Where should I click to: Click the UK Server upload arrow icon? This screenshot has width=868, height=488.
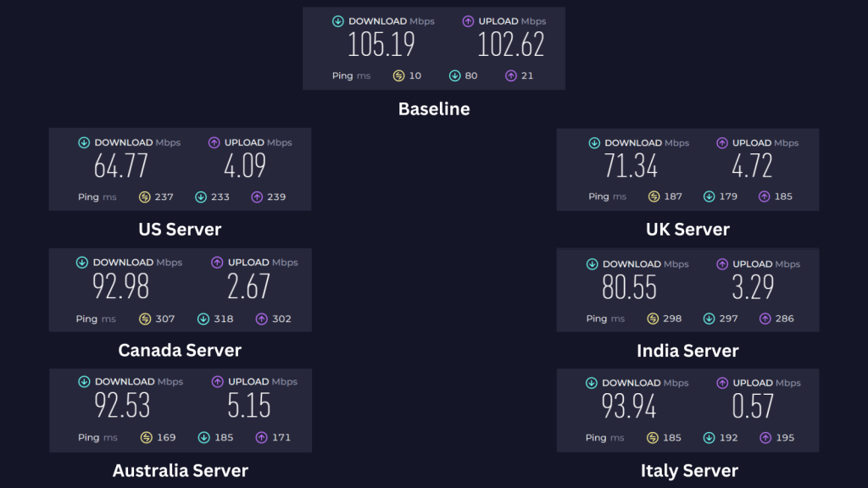click(722, 143)
